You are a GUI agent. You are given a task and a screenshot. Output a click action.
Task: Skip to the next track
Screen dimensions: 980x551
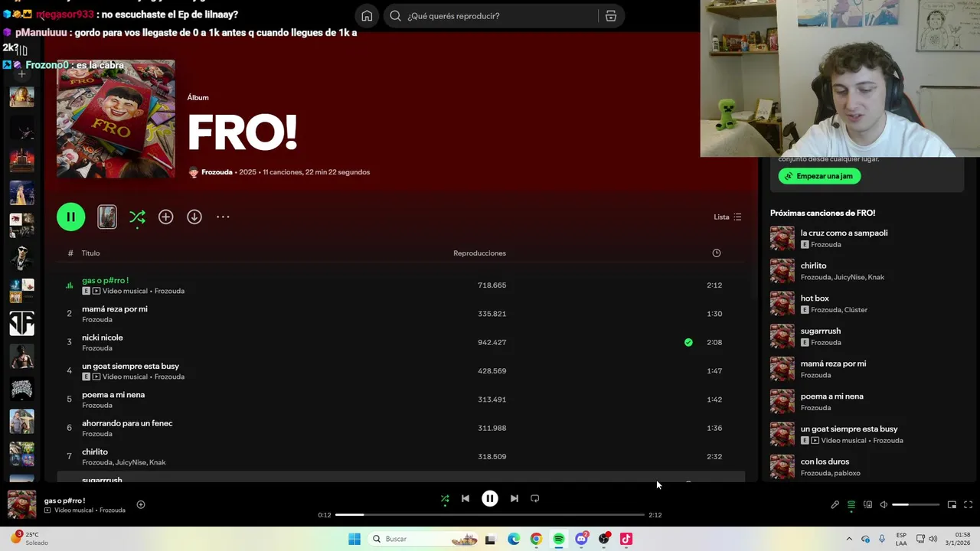coord(514,499)
